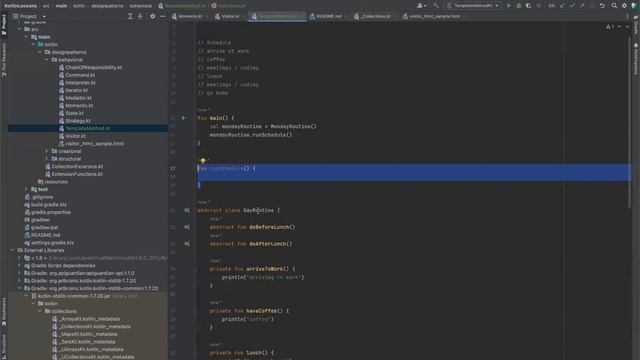This screenshot has height=360, width=640.
Task: Collapse the designpatterns folder
Action: point(40,52)
